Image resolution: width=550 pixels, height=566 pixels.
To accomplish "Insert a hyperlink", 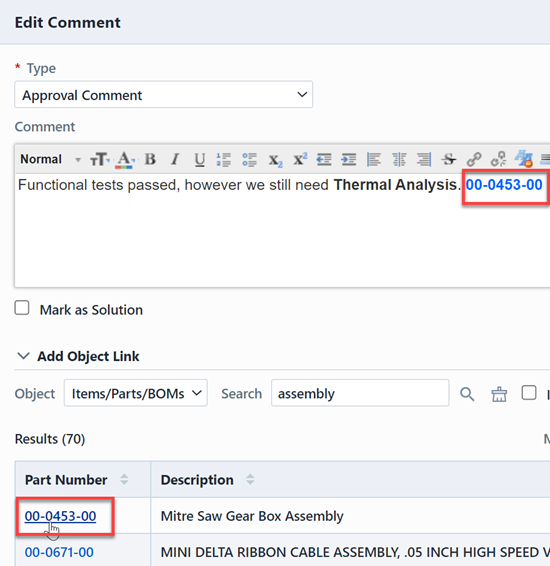I will point(474,159).
